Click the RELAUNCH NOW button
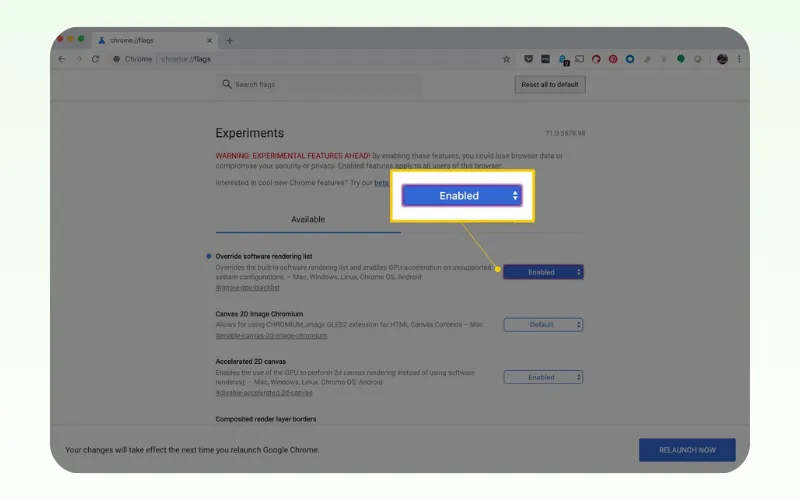Image resolution: width=800 pixels, height=500 pixels. 687,450
